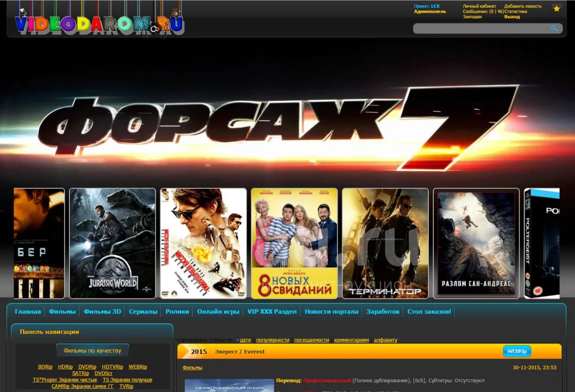Open the 8 новых свиданий poster
The width and height of the screenshot is (575, 392).
(294, 243)
